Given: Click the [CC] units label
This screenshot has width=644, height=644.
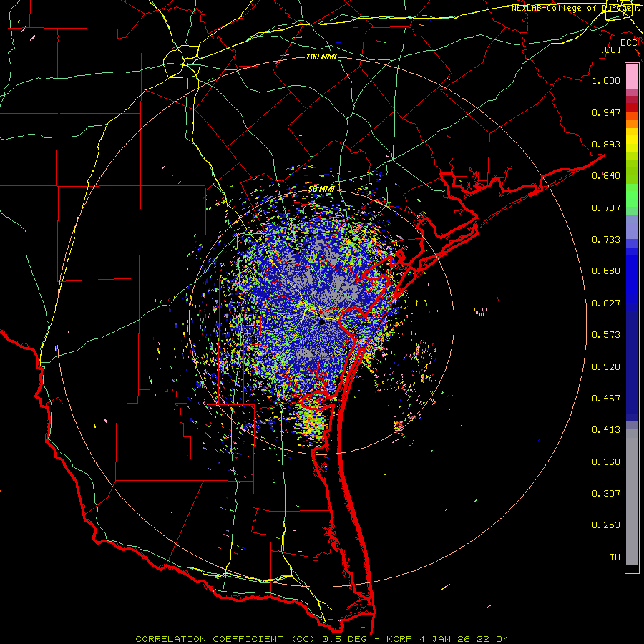Looking at the screenshot, I should [610, 49].
